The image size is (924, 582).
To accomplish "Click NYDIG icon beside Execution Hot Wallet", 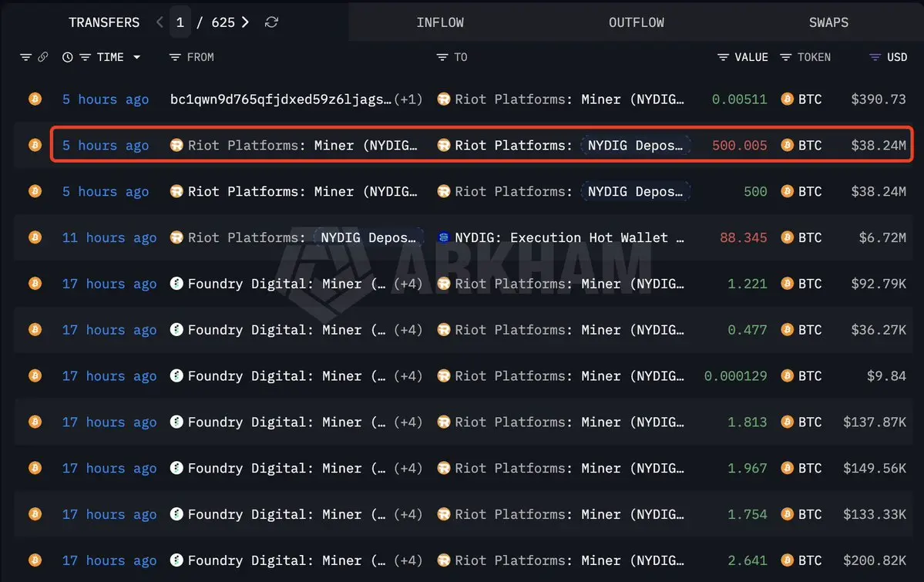I will pos(444,237).
